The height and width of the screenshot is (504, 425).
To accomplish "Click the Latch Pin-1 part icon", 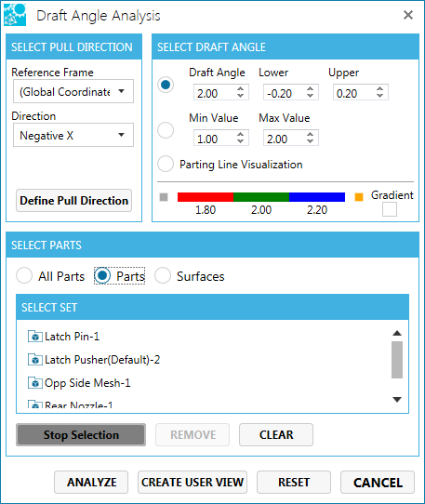I will click(35, 337).
